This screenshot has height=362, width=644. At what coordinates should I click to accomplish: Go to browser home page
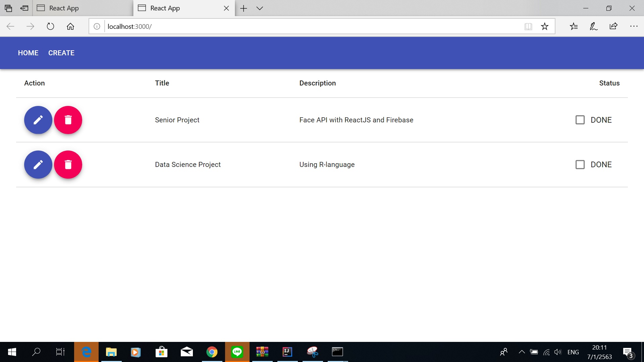pyautogui.click(x=70, y=26)
